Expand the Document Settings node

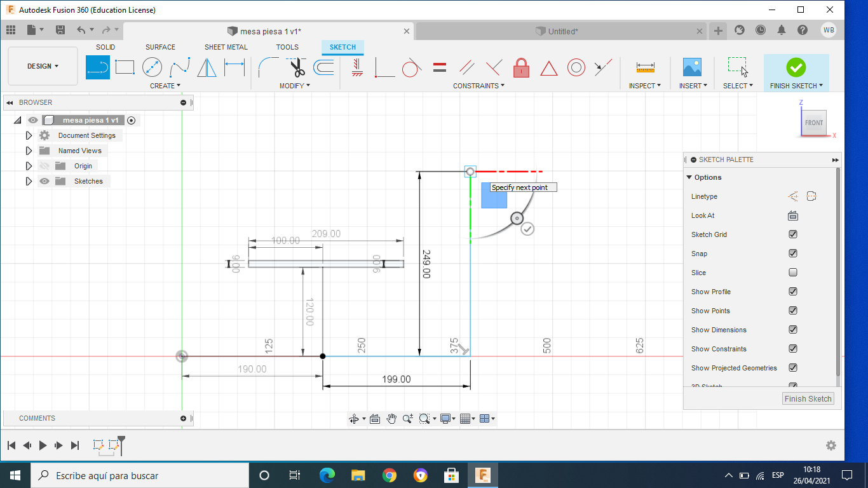click(29, 135)
